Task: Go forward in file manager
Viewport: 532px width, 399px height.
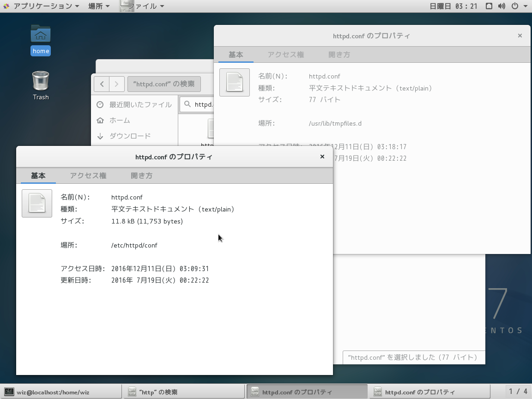Action: tap(117, 84)
